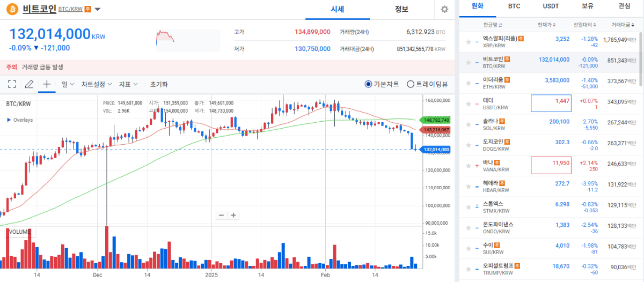
Task: Favorite SOL/KRW with its star
Action: click(469, 124)
